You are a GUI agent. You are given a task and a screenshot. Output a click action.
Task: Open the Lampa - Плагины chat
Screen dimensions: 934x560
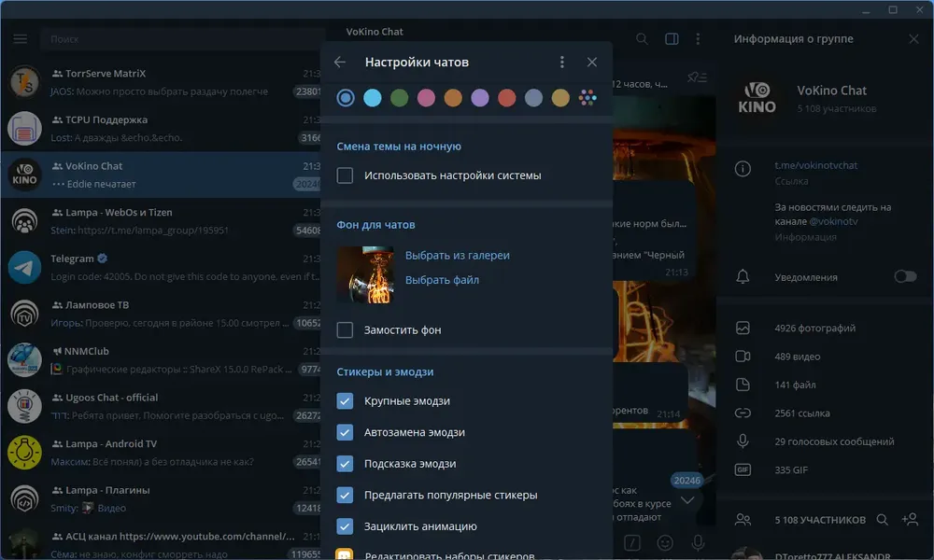click(x=161, y=498)
